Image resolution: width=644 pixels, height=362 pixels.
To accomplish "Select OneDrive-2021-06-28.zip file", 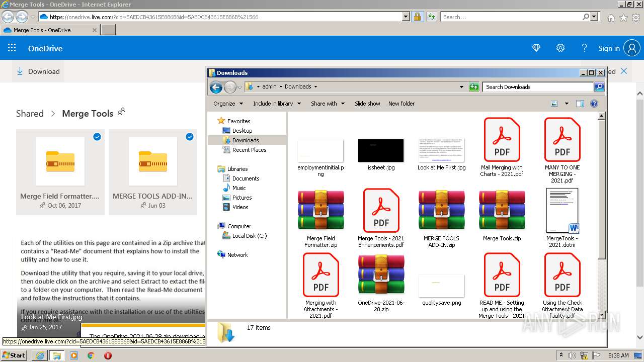I will click(381, 275).
